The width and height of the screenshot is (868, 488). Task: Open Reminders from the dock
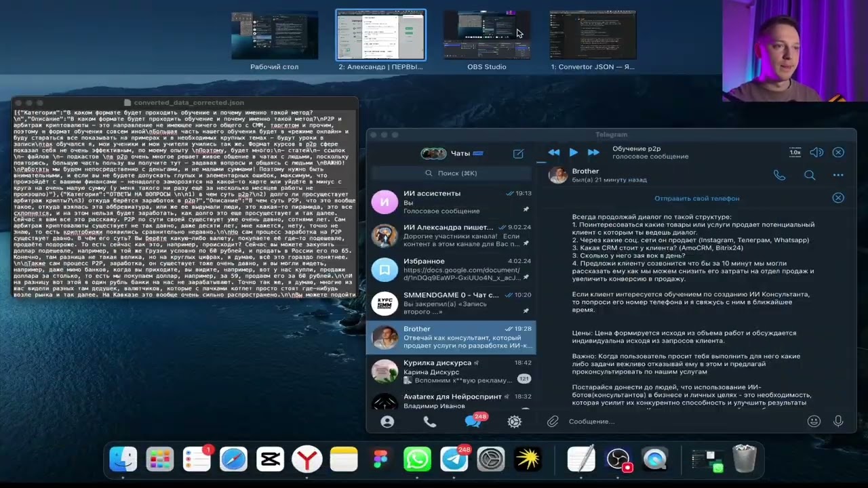click(x=197, y=460)
